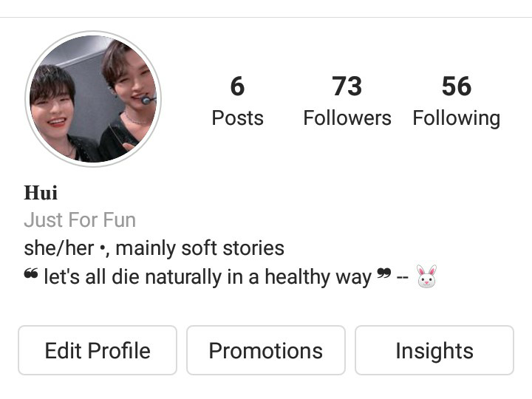Screen dimensions: 532x399
Task: Select the Posts label
Action: [237, 118]
